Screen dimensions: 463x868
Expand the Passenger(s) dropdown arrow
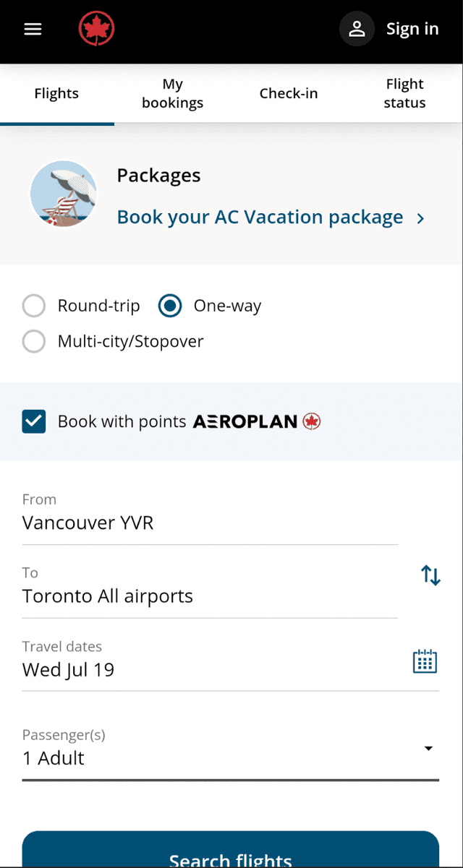(428, 748)
